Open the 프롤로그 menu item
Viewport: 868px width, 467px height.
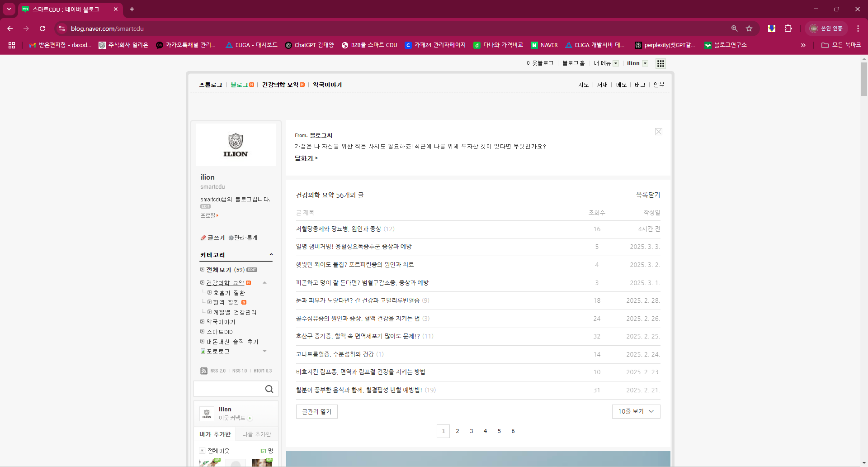[x=211, y=85]
